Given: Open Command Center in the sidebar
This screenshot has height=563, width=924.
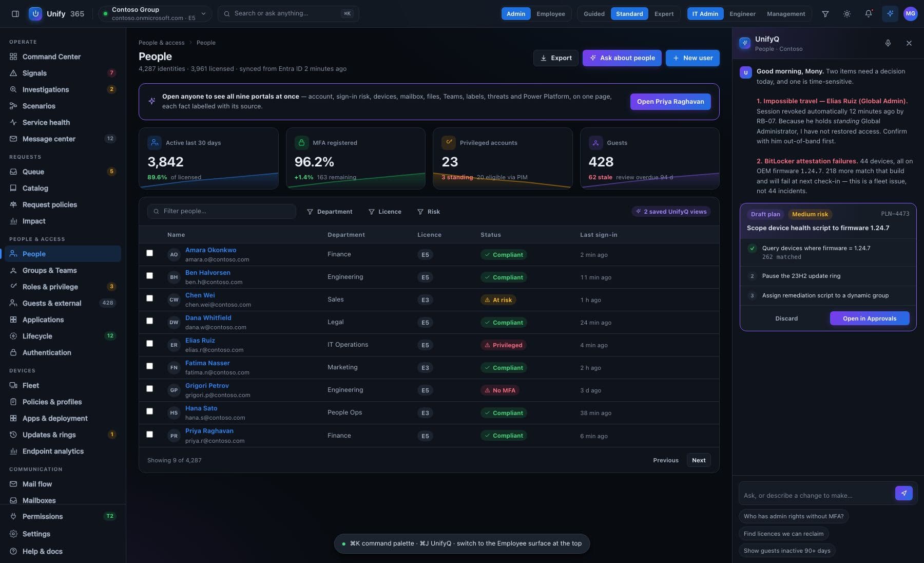Looking at the screenshot, I should click(63, 57).
